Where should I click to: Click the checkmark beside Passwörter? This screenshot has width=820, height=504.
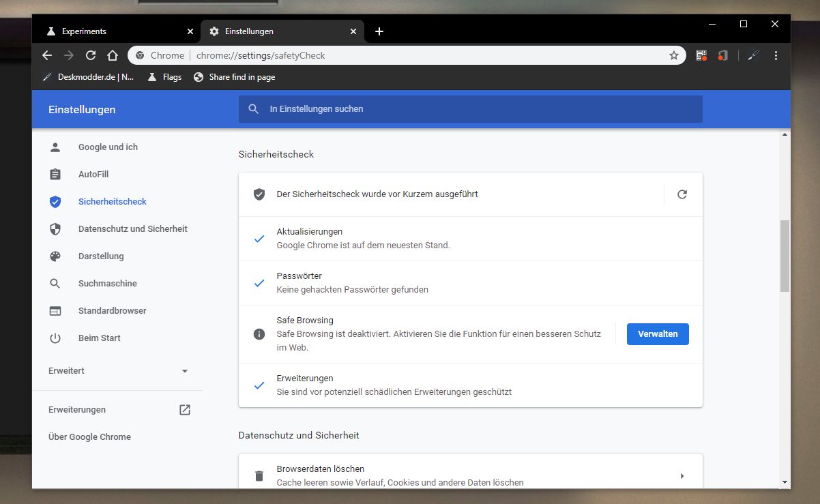click(x=259, y=283)
